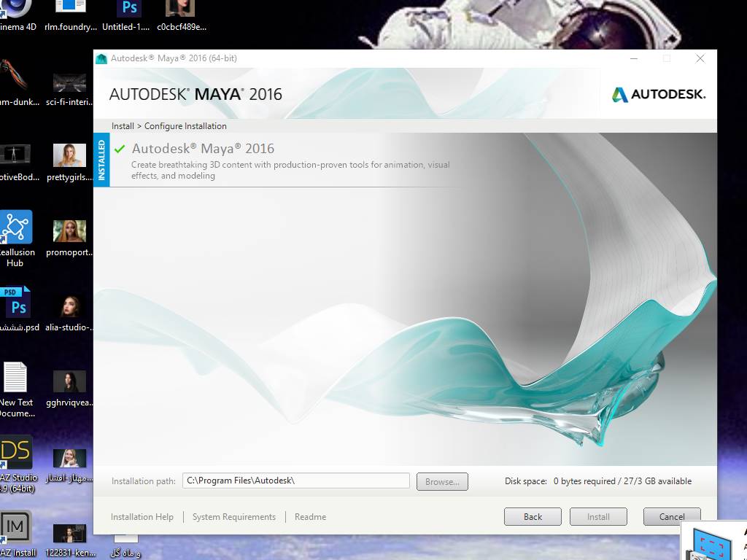The image size is (747, 560).
Task: Select the sci-fi-interi image on desktop
Action: [x=69, y=83]
